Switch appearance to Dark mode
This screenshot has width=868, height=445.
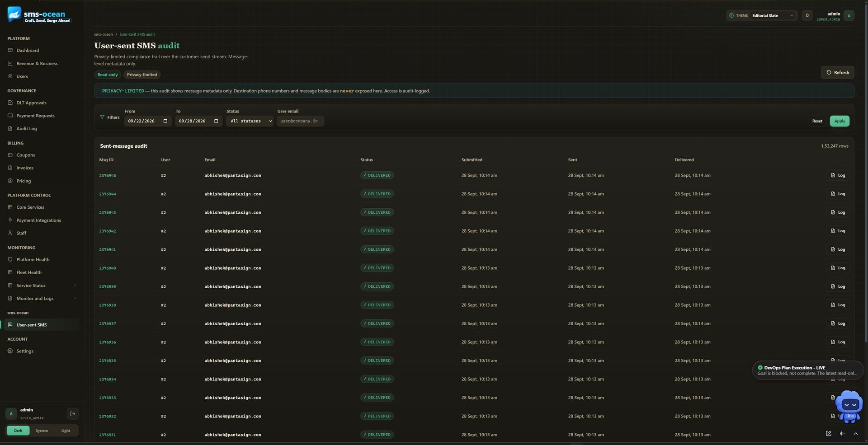18,431
